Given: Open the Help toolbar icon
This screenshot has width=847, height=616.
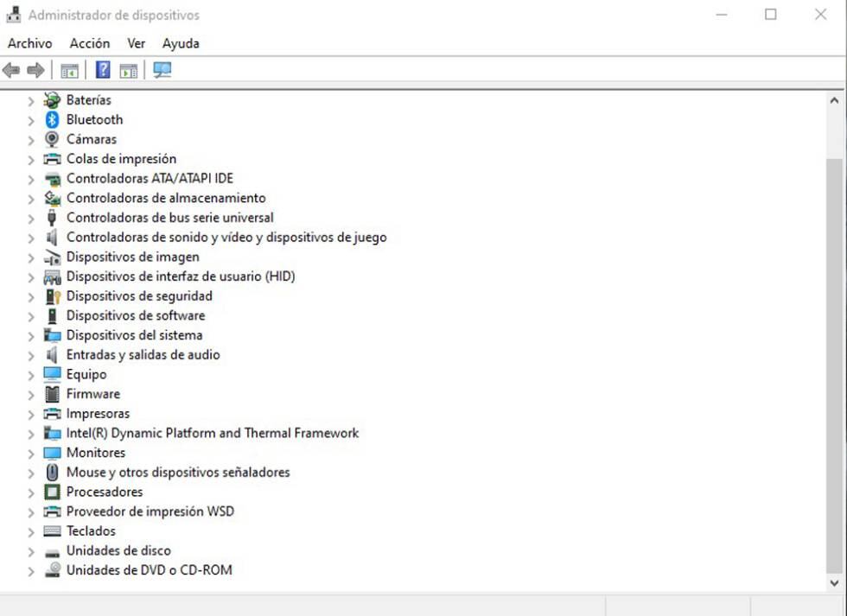Looking at the screenshot, I should [x=102, y=70].
